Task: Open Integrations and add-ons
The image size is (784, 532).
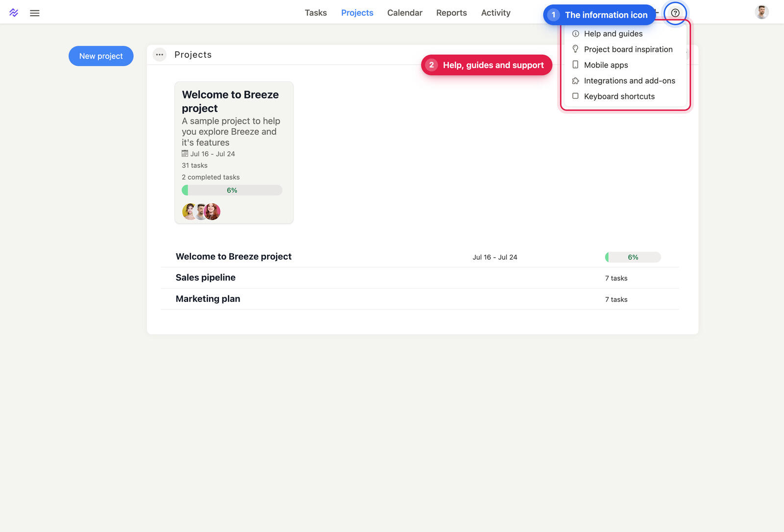Action: pyautogui.click(x=625, y=81)
